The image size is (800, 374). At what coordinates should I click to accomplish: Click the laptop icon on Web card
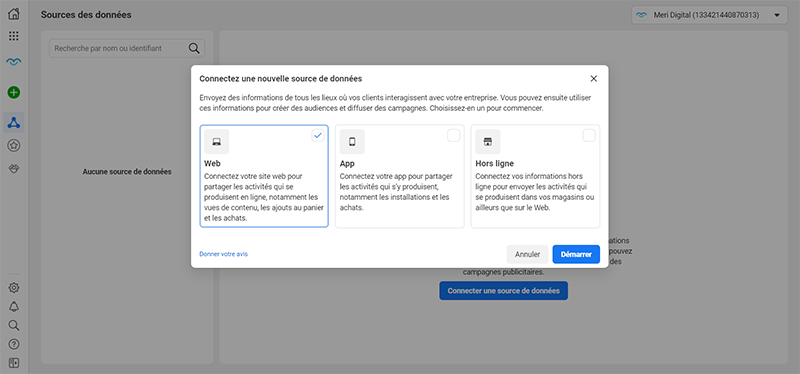216,142
